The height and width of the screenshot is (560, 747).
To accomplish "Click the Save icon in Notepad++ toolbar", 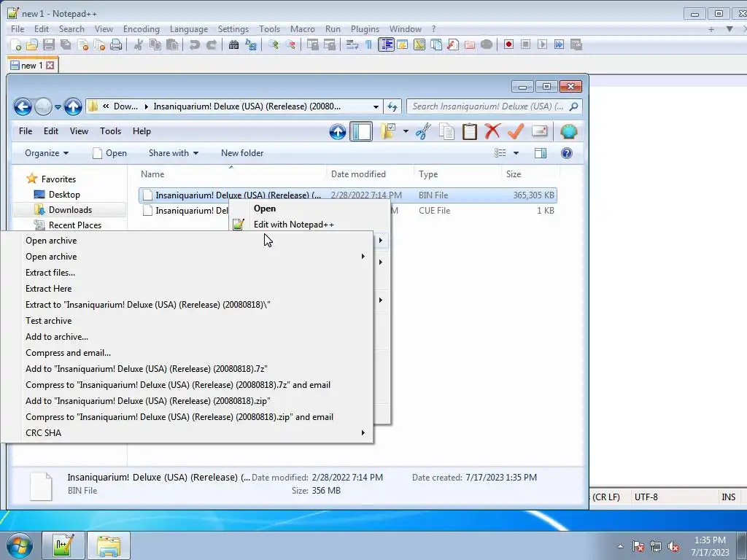I will 49,44.
